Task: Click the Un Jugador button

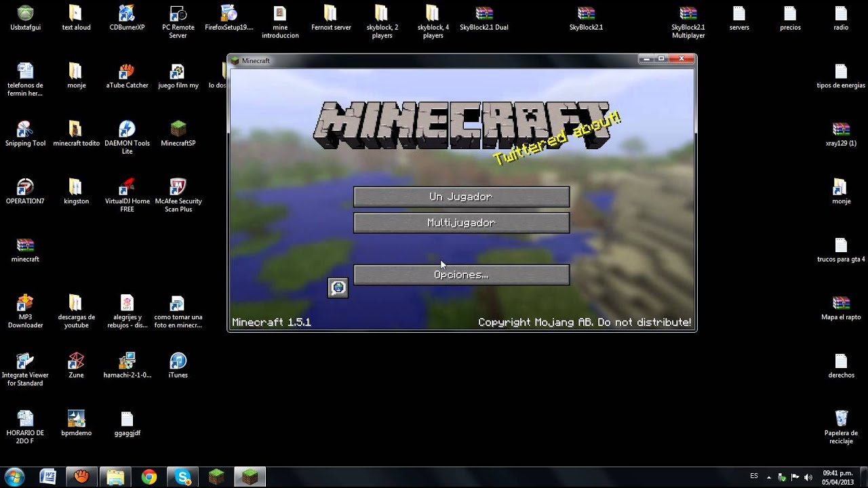Action: [461, 197]
